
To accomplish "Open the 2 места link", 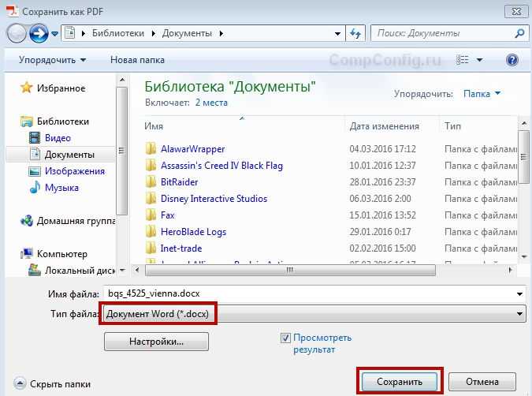I will coord(211,103).
